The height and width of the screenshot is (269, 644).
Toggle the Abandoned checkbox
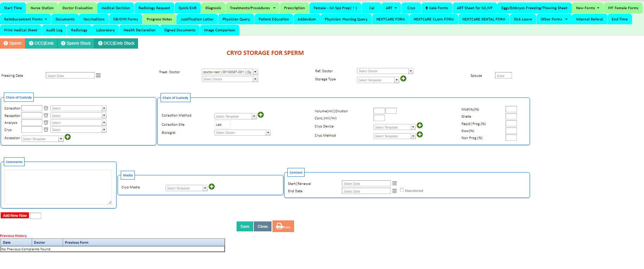pos(402,190)
